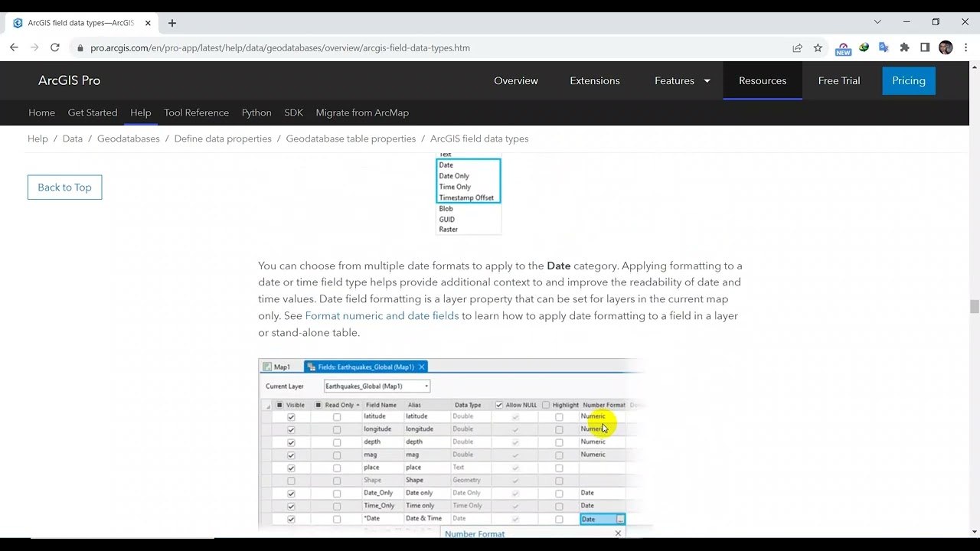
Task: Open the Tool Reference tab
Action: pyautogui.click(x=196, y=112)
